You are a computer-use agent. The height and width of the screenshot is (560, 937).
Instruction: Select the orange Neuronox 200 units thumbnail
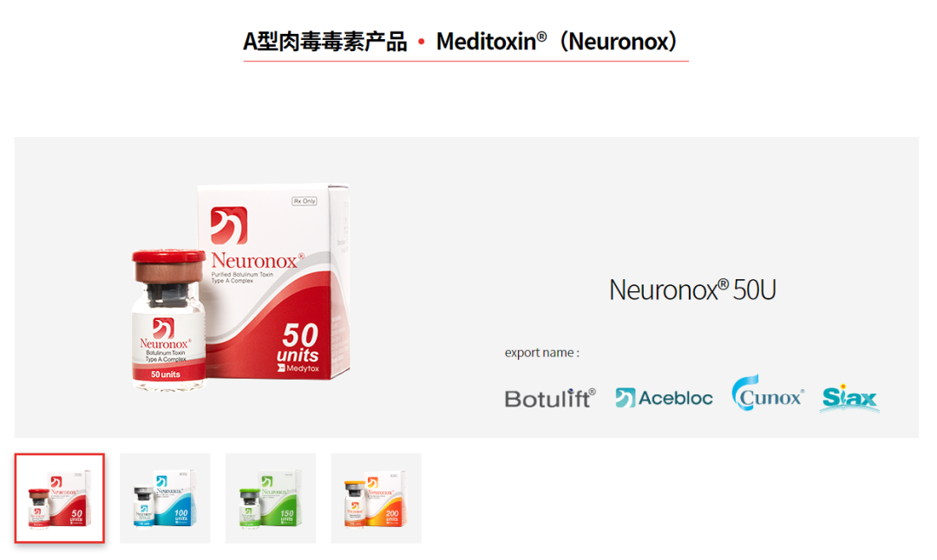tap(376, 498)
